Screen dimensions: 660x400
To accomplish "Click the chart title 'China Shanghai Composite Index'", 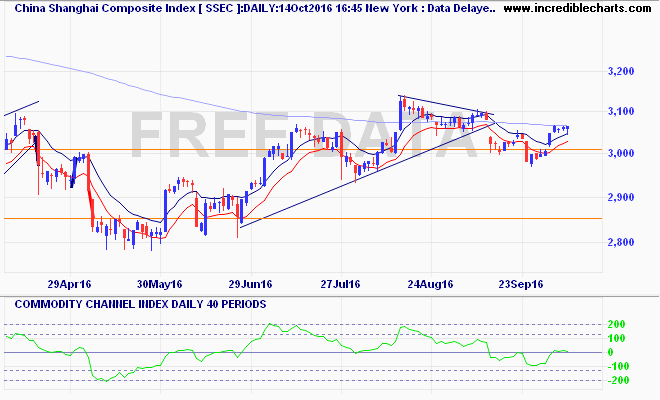I will 105,8.
